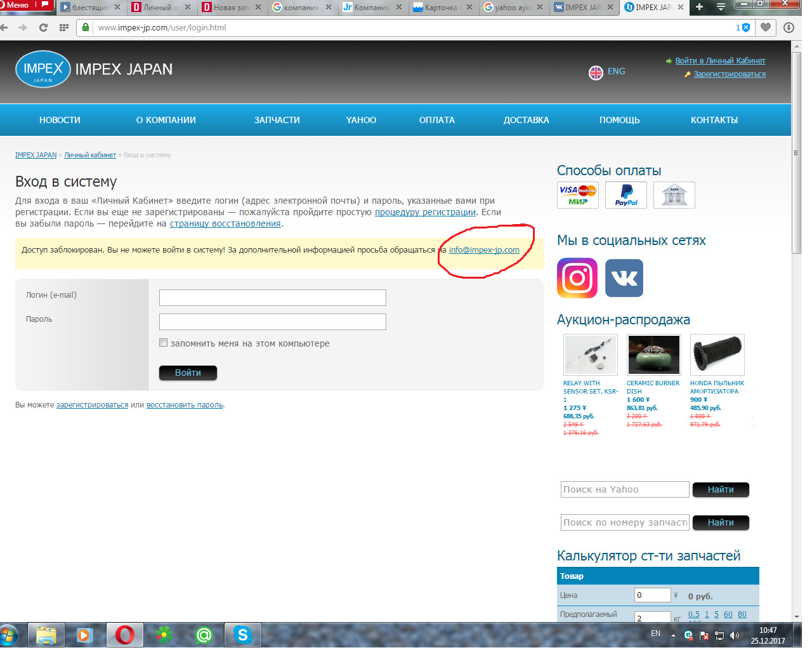Open the ДОСТАВКА navigation item

[527, 120]
